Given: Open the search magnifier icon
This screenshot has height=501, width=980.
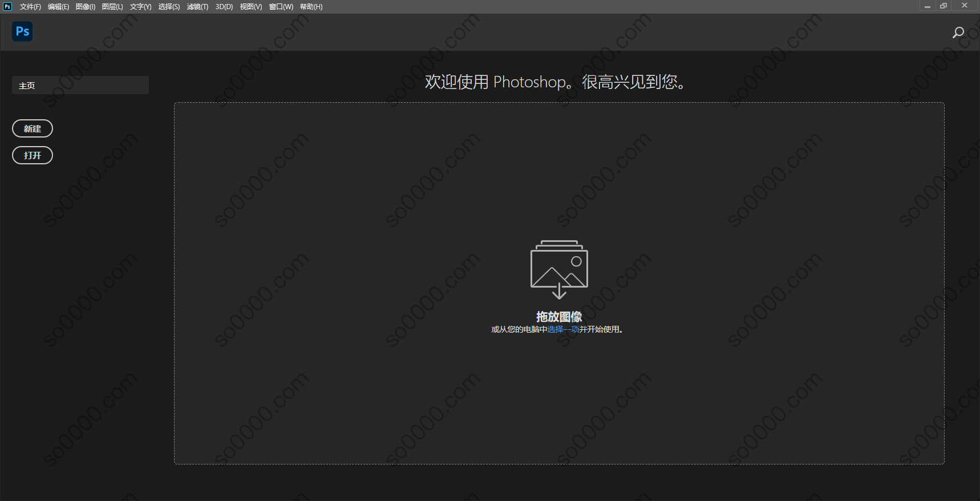Looking at the screenshot, I should click(x=958, y=33).
